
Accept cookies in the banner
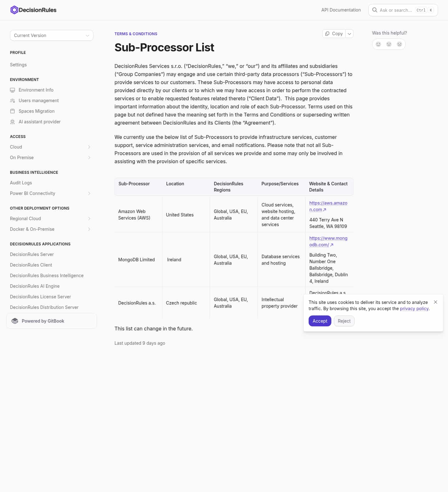pyautogui.click(x=320, y=321)
